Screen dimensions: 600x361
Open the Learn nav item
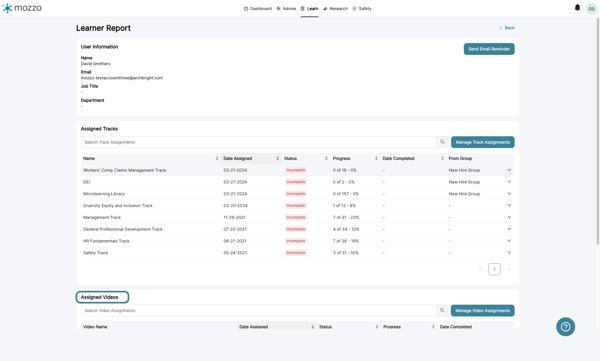pyautogui.click(x=310, y=8)
